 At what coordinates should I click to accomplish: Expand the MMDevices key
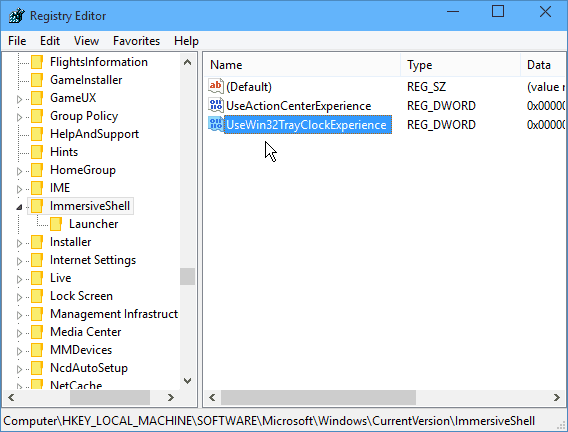[x=20, y=351]
